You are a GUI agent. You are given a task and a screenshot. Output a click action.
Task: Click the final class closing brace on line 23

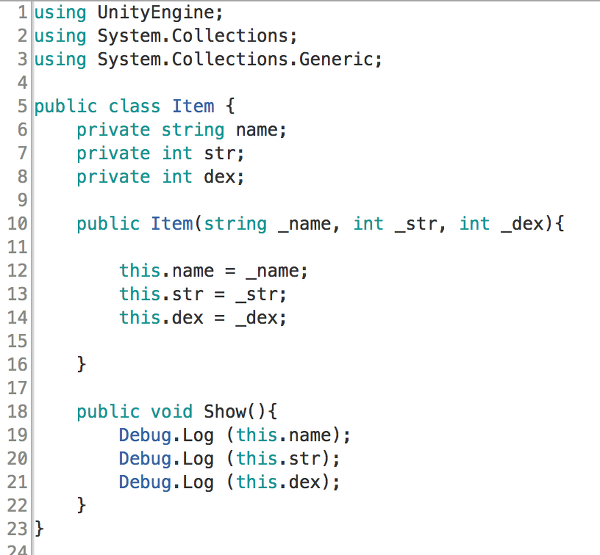tap(39, 529)
